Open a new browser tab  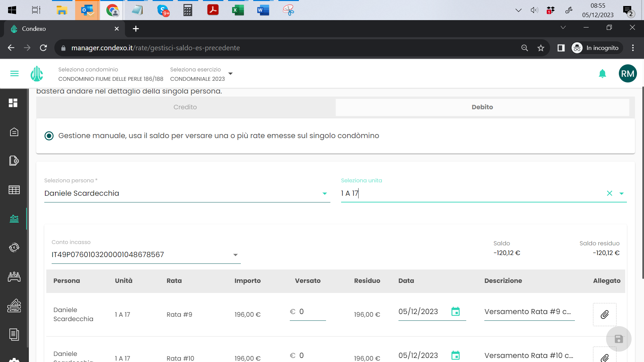[136, 29]
